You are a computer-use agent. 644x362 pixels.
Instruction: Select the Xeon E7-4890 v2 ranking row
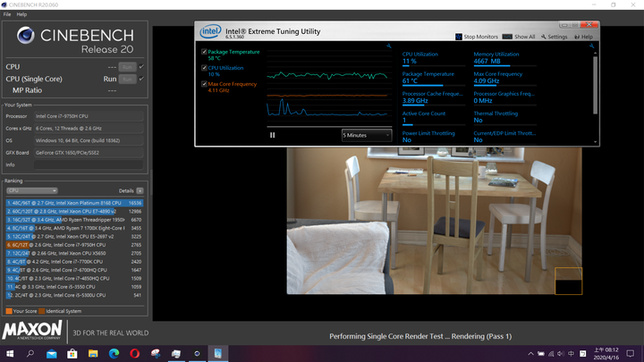[x=74, y=211]
